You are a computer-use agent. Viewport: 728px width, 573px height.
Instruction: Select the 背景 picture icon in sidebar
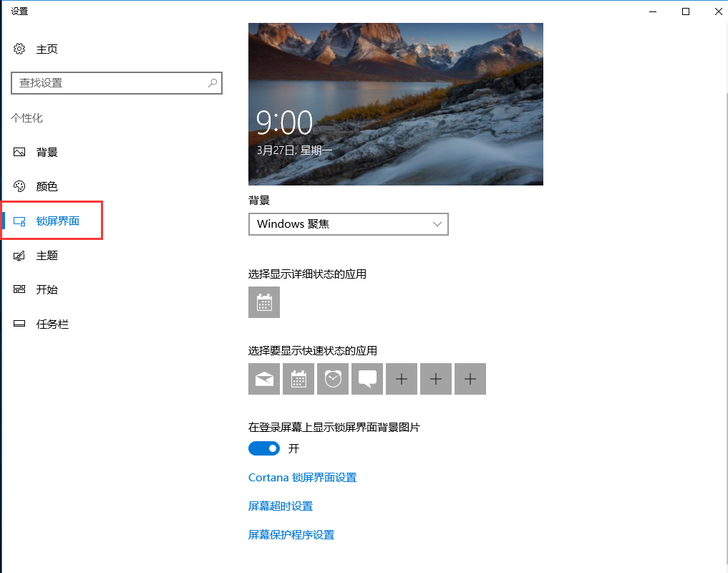click(x=19, y=152)
